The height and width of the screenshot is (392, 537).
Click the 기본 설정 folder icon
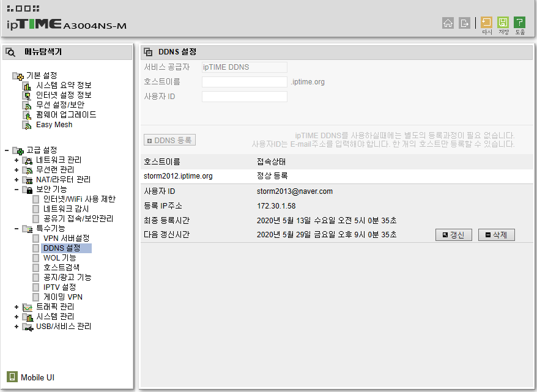click(18, 76)
